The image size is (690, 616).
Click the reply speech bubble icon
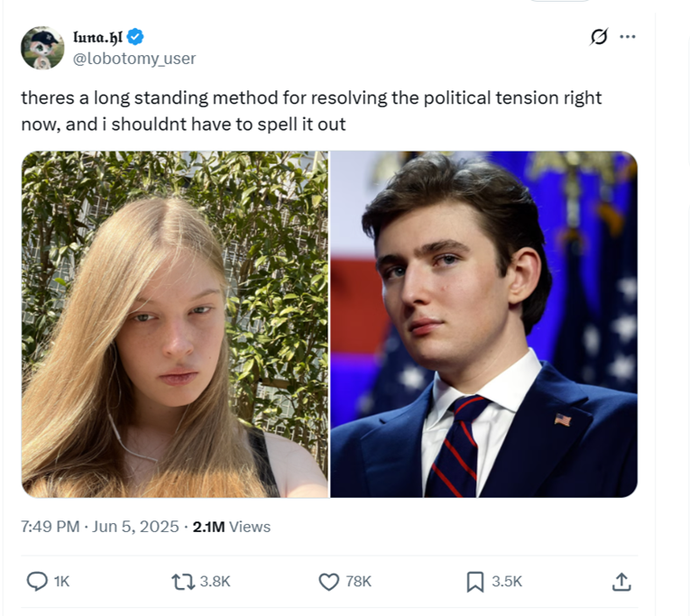37,582
